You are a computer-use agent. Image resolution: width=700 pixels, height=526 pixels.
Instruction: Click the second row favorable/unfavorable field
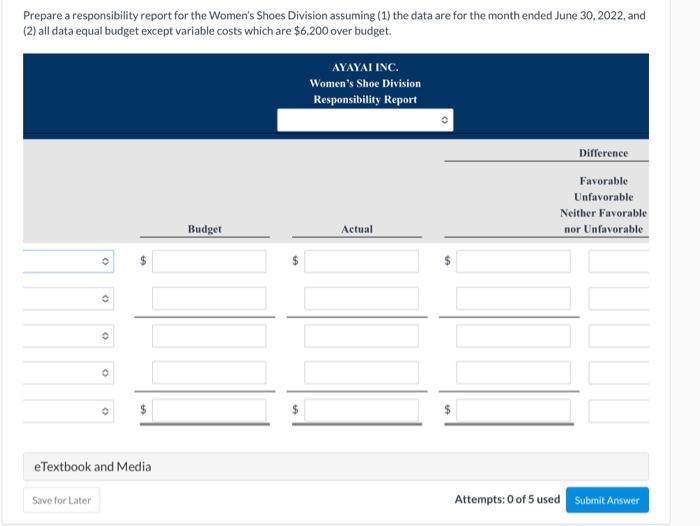619,298
